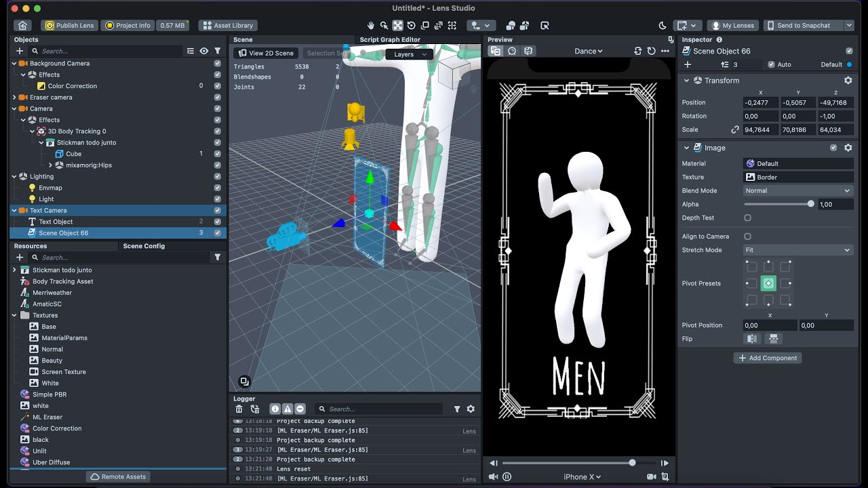Open the Layers dropdown in Scene
Image resolution: width=868 pixels, height=488 pixels.
tap(410, 54)
